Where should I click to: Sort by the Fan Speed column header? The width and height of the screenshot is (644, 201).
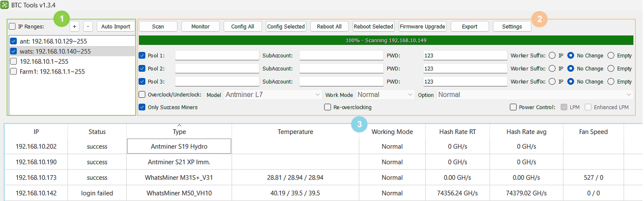click(x=593, y=132)
